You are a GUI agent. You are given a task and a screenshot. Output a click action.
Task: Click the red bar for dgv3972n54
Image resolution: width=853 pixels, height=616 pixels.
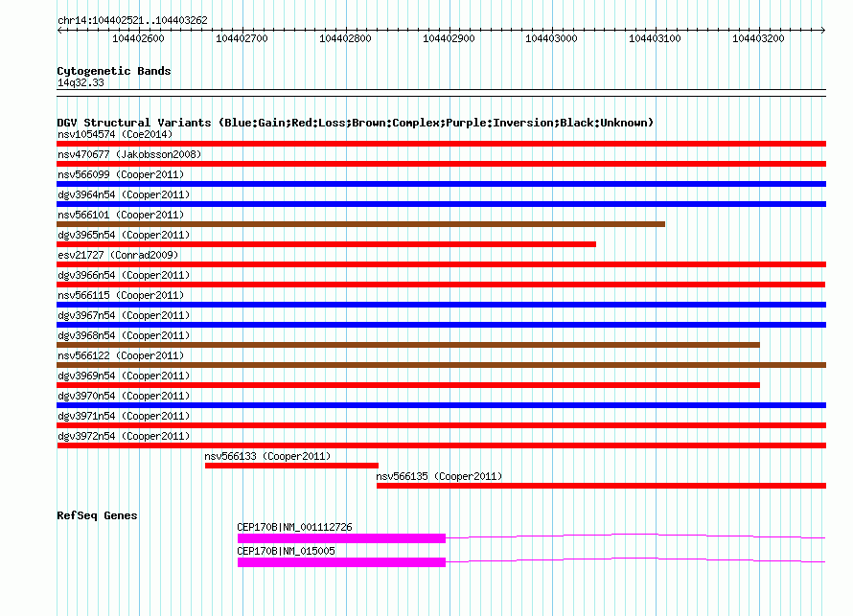point(441,445)
